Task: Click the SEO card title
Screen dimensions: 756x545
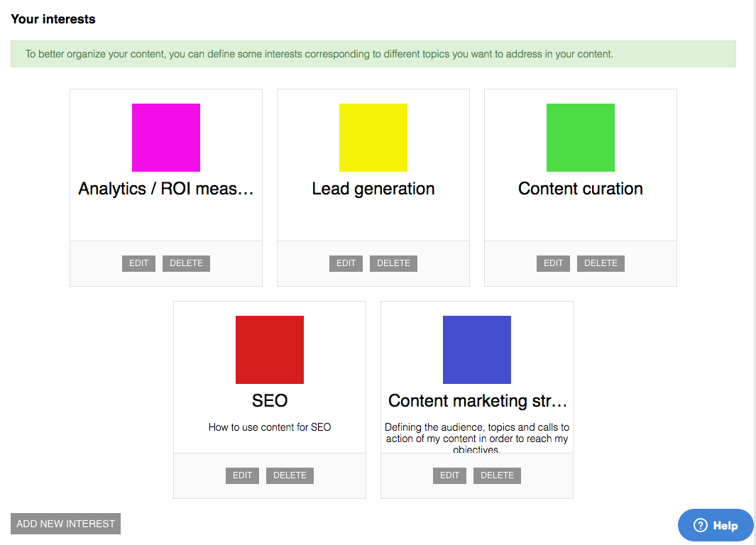Action: coord(270,401)
